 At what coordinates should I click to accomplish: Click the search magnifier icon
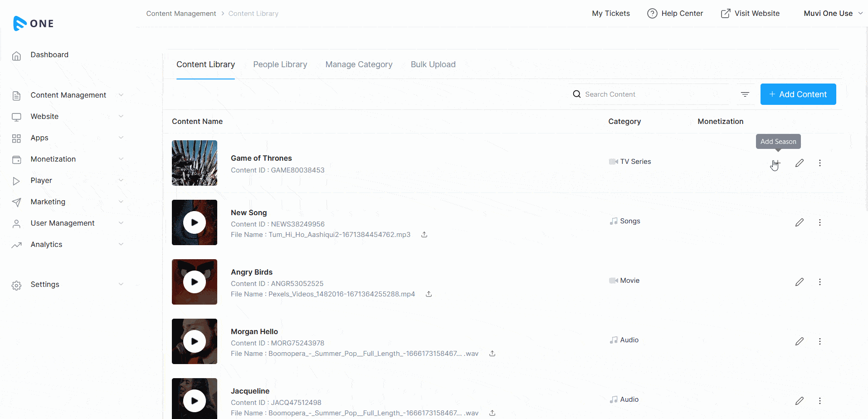click(577, 94)
